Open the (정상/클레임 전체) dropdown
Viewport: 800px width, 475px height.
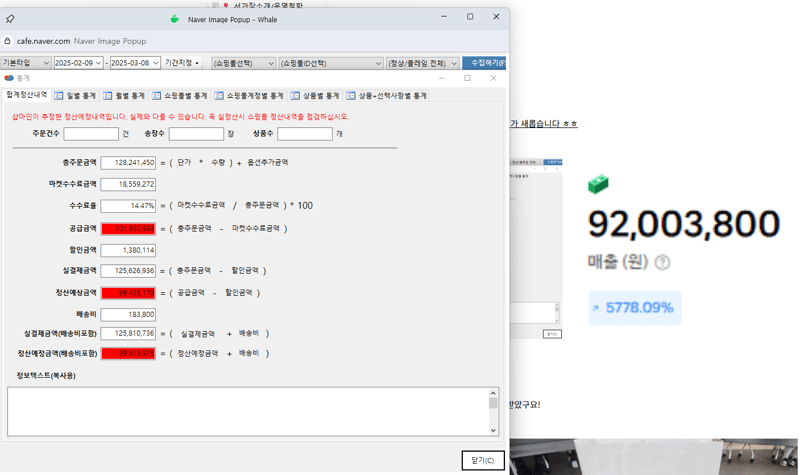[x=422, y=63]
